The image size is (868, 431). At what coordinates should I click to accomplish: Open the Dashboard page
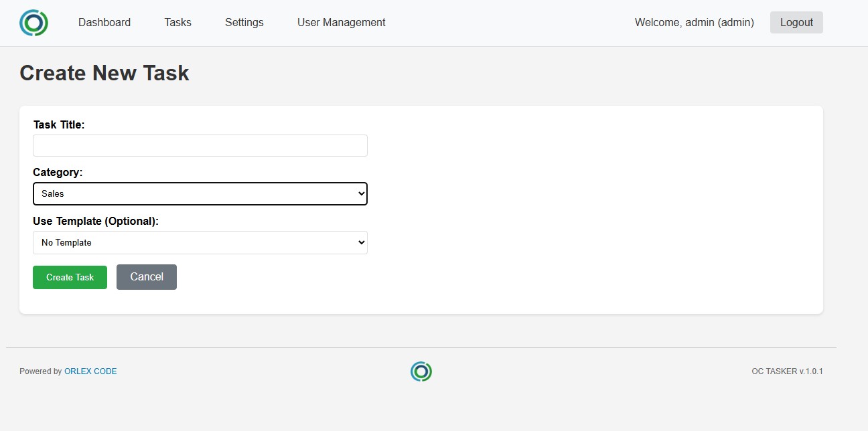click(x=104, y=23)
